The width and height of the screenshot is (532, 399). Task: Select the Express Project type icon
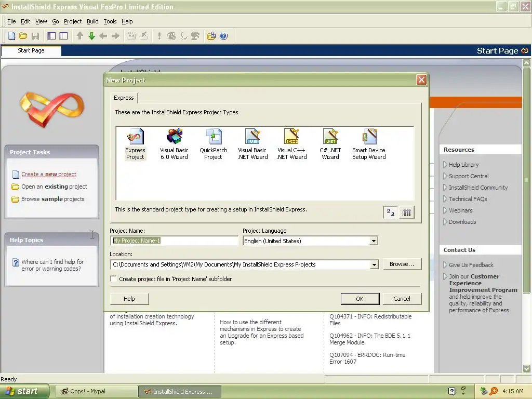click(x=135, y=144)
